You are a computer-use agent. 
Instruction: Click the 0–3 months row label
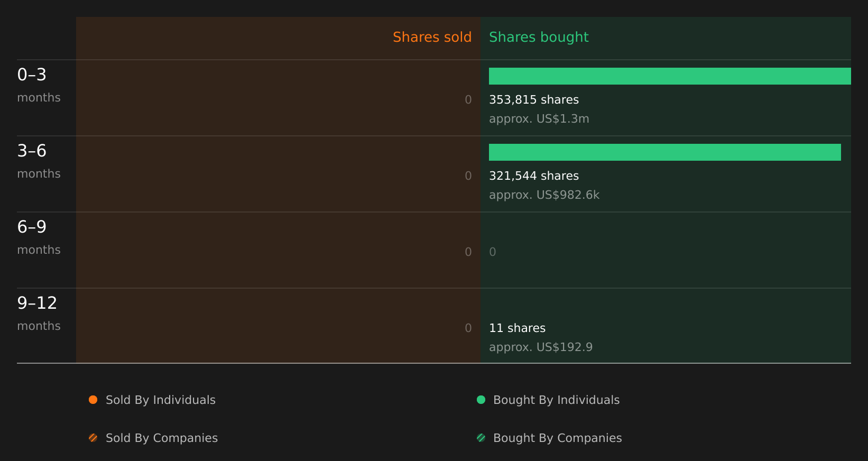tap(39, 85)
